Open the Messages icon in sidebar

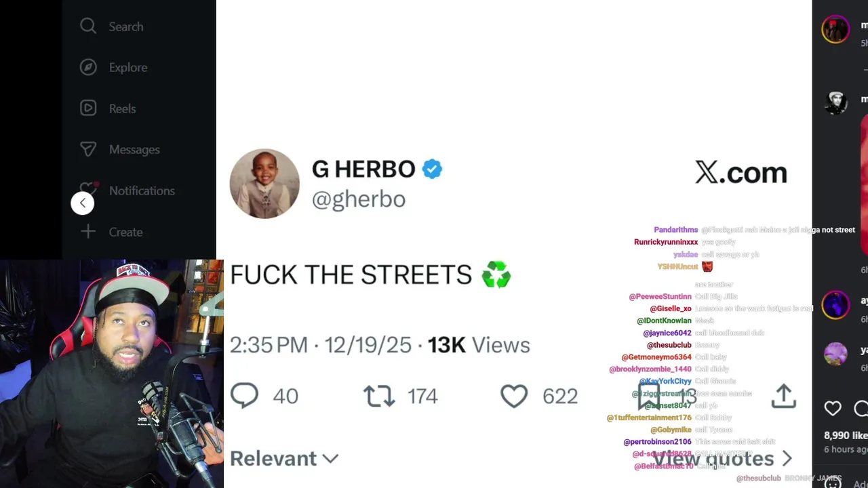coord(88,149)
